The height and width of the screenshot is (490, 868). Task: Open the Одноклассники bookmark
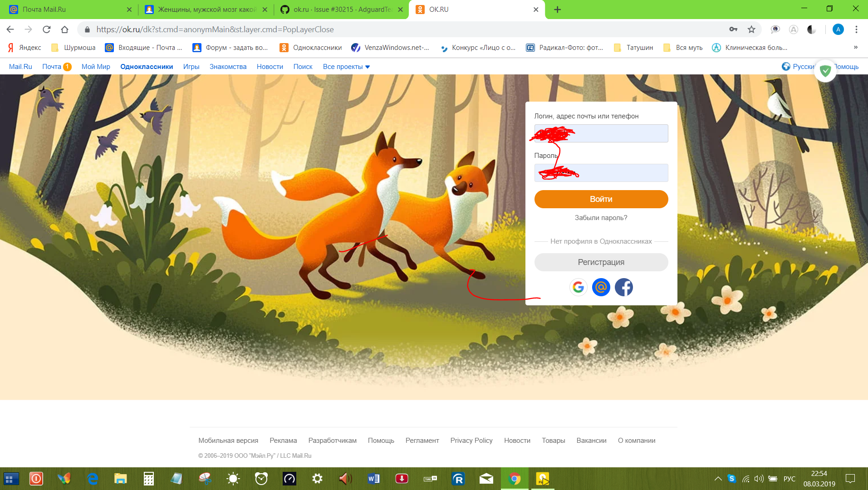pos(311,48)
